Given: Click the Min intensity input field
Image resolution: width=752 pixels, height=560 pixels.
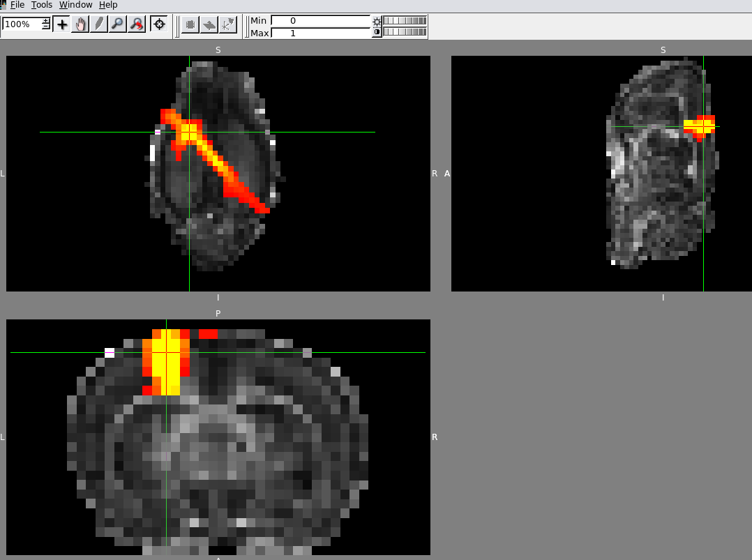Looking at the screenshot, I should [320, 21].
